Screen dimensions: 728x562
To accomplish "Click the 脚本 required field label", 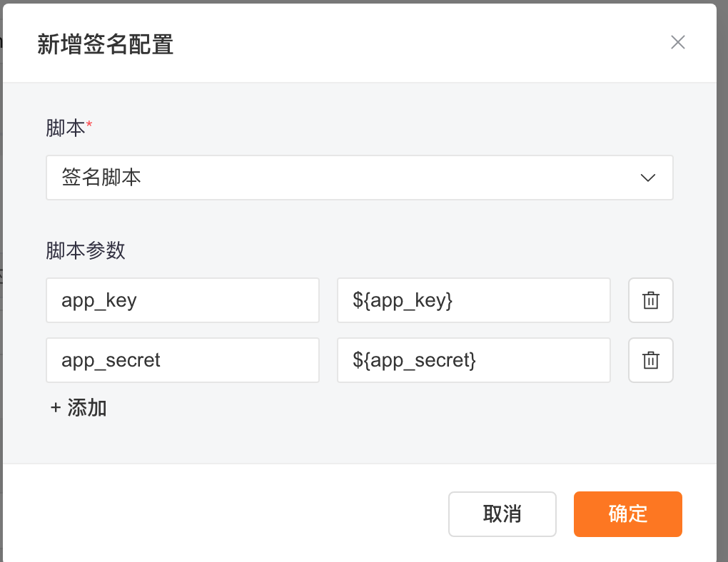I will [x=65, y=128].
